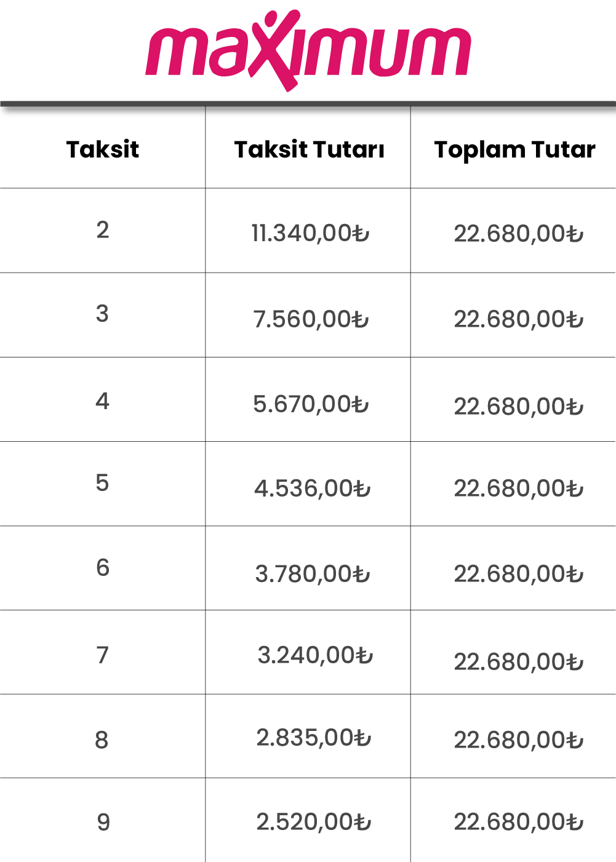
Task: Click the Maximum logo at top
Action: 308,50
